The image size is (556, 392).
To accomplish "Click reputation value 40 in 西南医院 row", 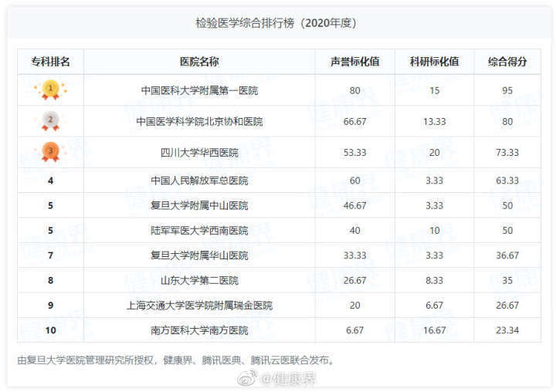I will (x=355, y=231).
